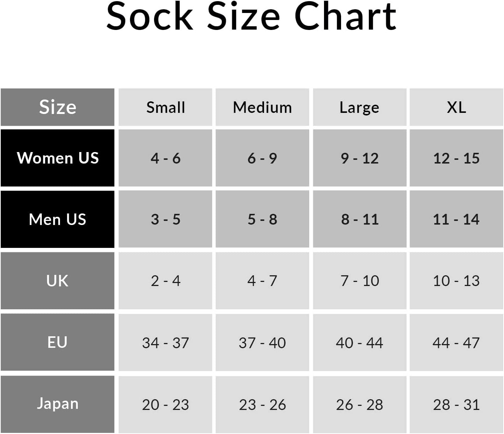Click the UK row label
This screenshot has width=504, height=434.
pyautogui.click(x=57, y=281)
